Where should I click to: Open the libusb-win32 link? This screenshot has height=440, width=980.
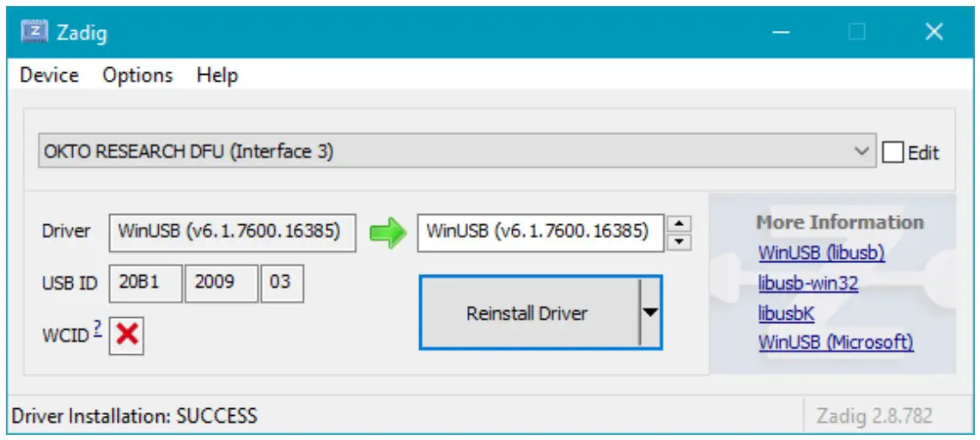point(808,283)
